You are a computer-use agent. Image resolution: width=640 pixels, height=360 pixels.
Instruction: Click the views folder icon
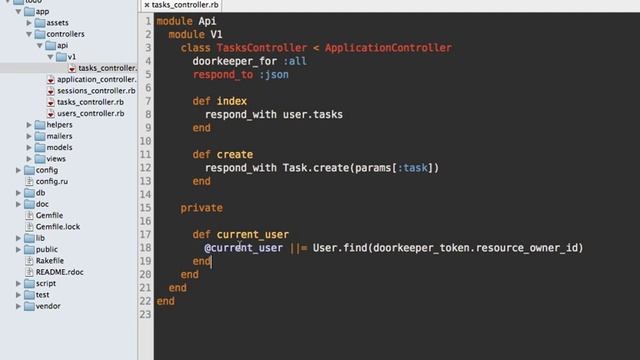(x=40, y=159)
